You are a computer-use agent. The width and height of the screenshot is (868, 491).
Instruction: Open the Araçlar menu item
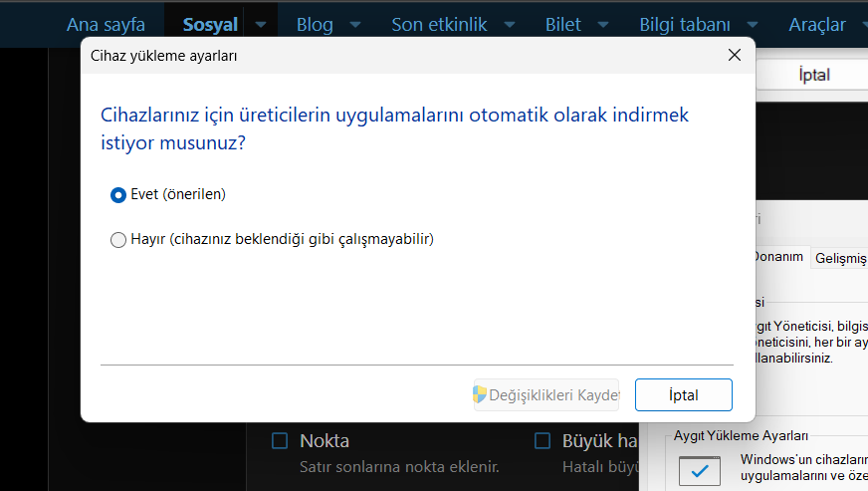817,24
